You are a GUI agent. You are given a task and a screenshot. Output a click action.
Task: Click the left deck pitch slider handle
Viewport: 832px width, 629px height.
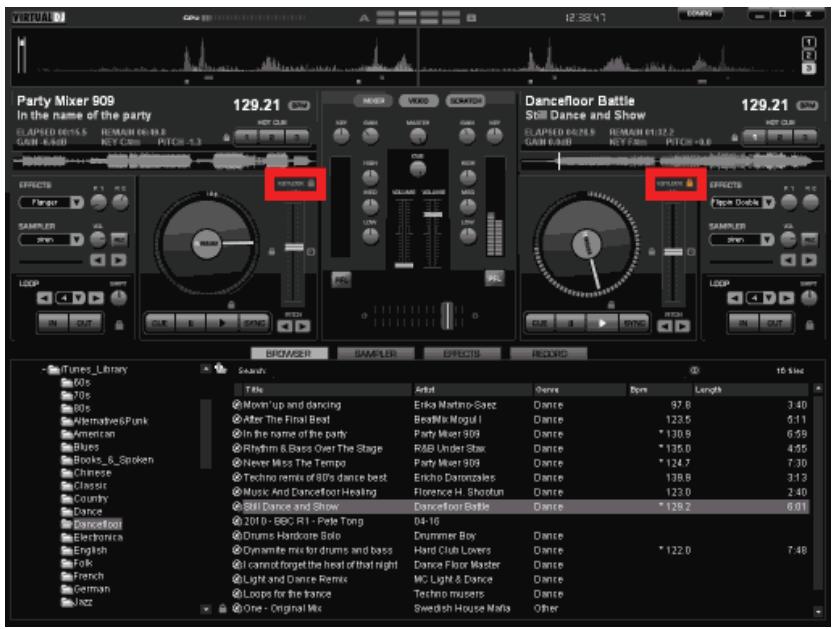click(x=294, y=247)
